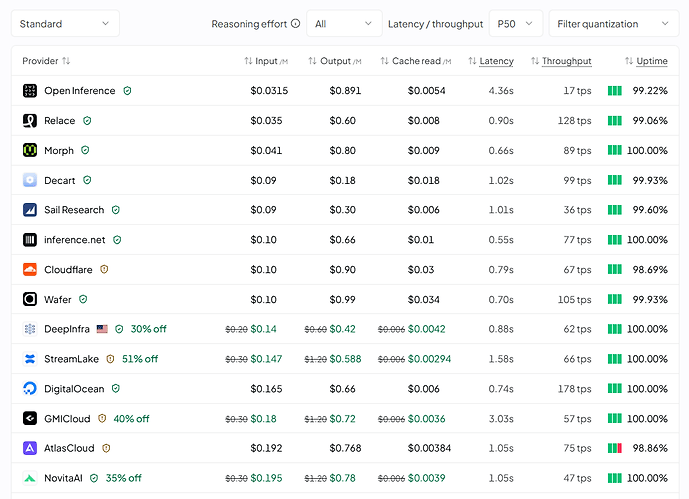Click the Open Inference uptime bars
This screenshot has height=499, width=689.
click(x=615, y=91)
